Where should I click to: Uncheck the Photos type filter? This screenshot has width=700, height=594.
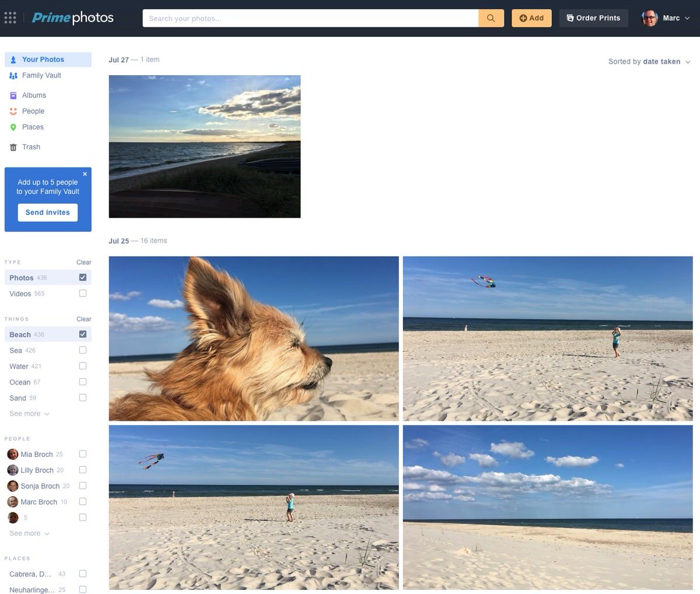[x=82, y=277]
